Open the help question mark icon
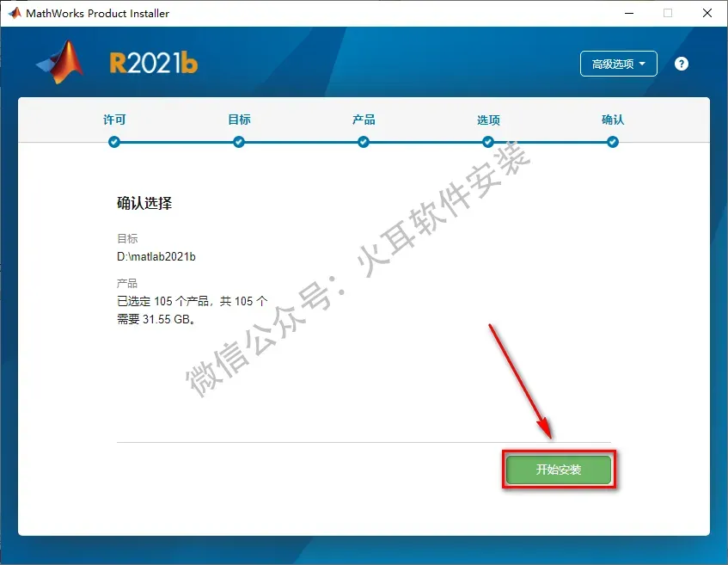 point(681,64)
